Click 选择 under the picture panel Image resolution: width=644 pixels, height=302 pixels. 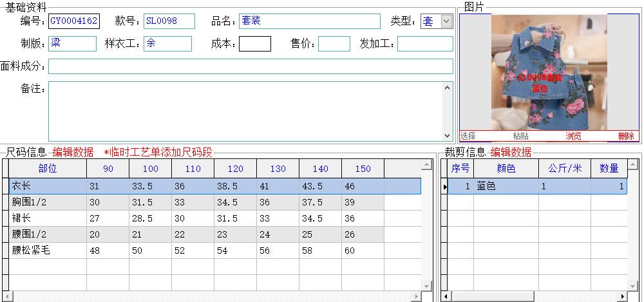click(x=468, y=136)
